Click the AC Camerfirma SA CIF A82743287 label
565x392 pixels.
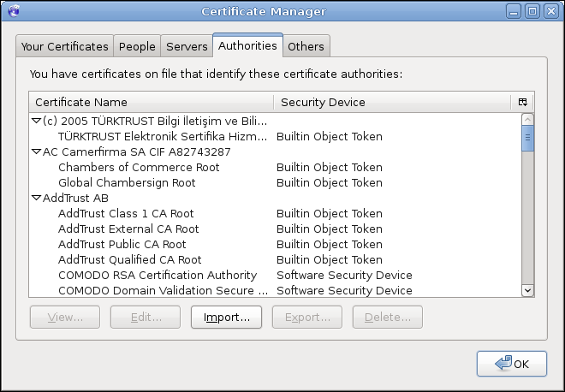[137, 152]
